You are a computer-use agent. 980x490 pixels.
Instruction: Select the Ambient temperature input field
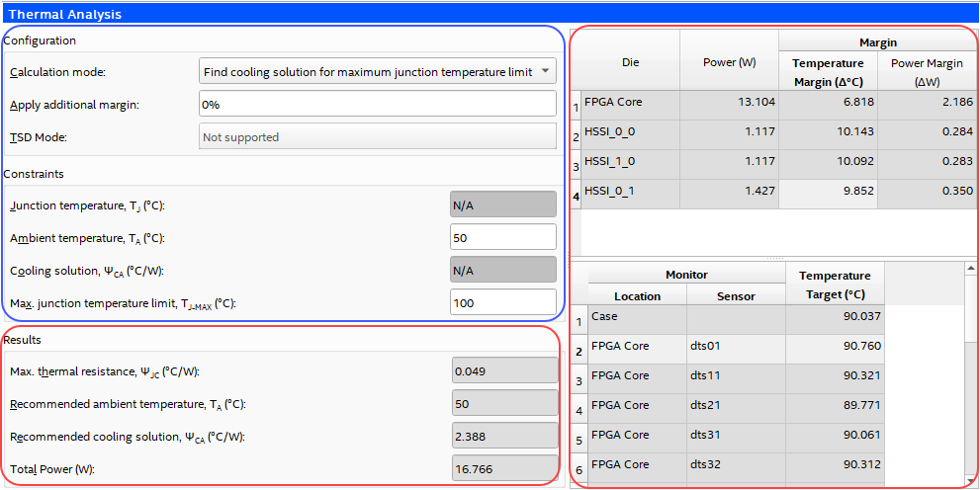(x=502, y=238)
